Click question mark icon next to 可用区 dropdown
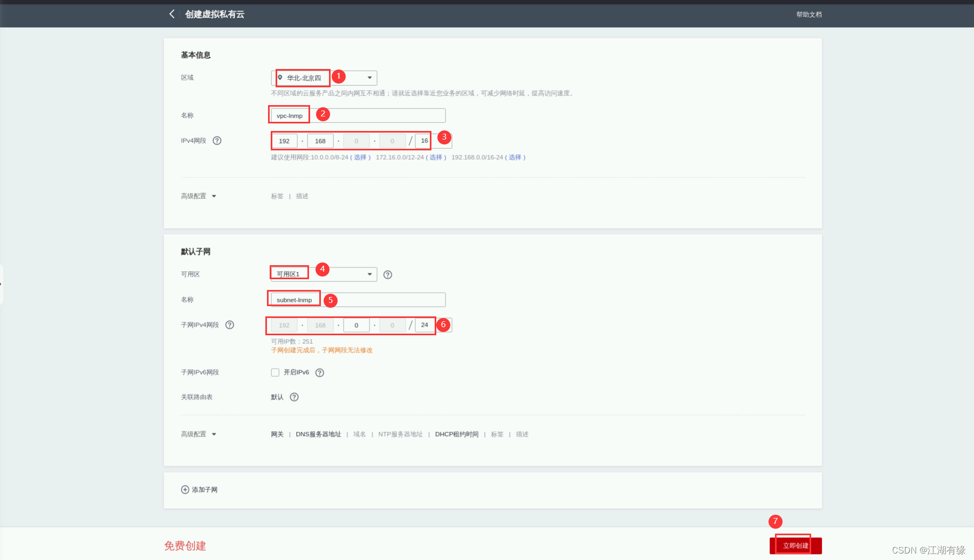Image resolution: width=974 pixels, height=560 pixels. pyautogui.click(x=388, y=274)
